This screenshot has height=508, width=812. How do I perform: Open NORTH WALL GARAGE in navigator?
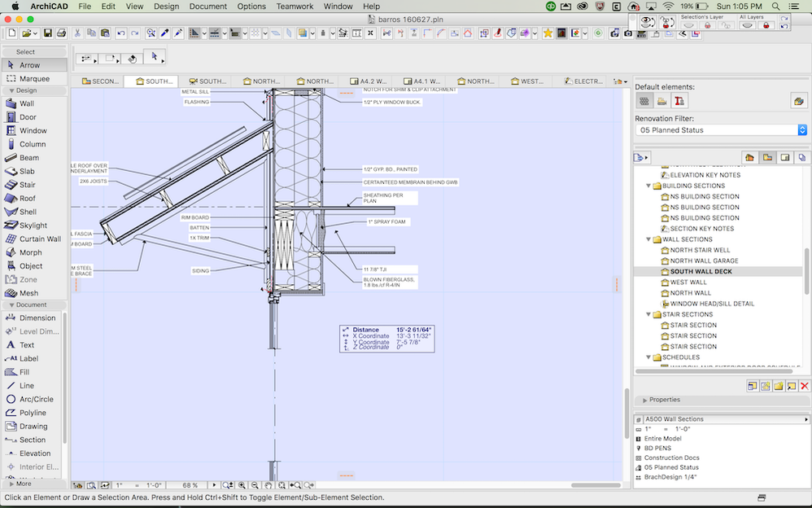point(704,261)
